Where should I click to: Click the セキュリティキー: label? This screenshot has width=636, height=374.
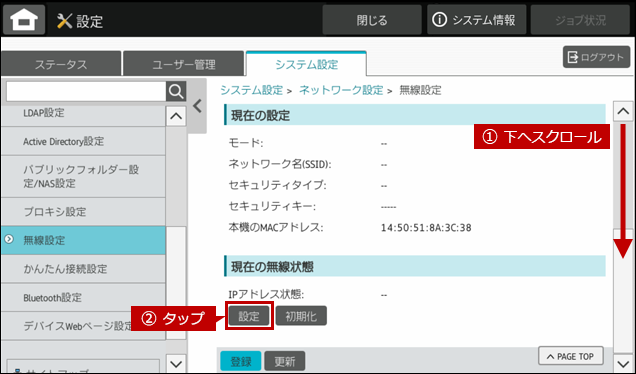272,206
